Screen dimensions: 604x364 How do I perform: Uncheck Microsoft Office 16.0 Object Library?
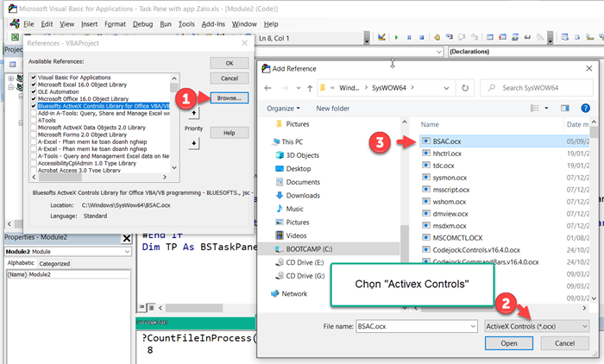tap(34, 98)
